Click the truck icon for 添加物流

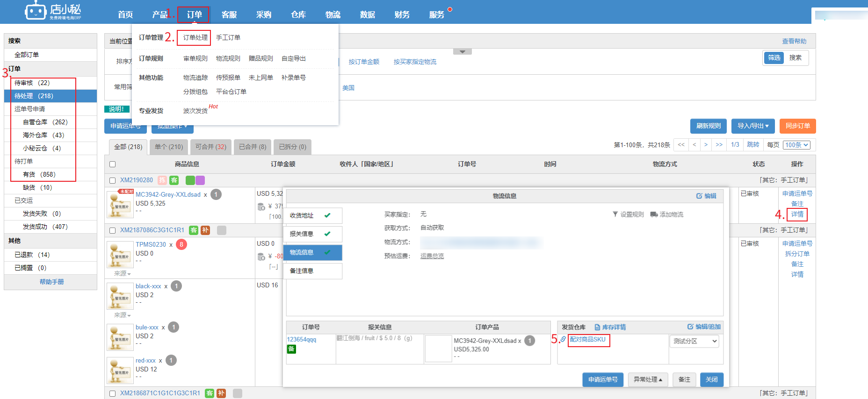click(654, 214)
